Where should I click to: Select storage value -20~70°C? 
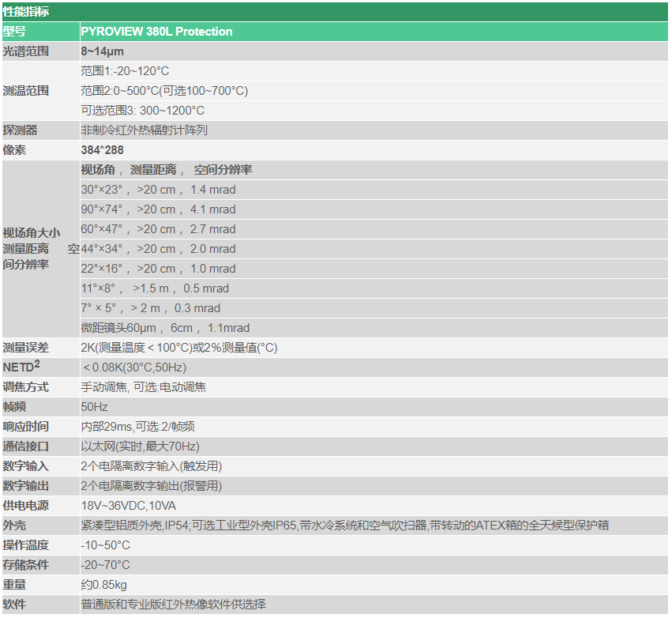pos(106,564)
